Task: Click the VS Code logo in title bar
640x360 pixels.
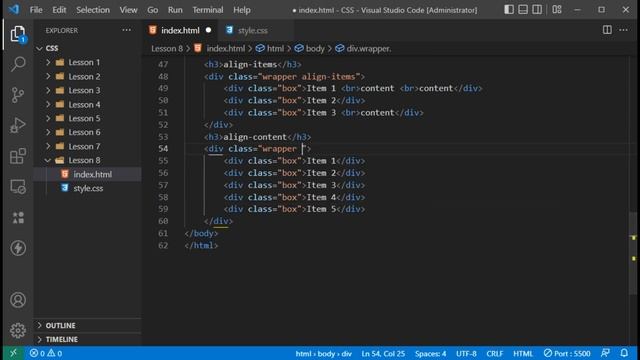Action: point(14,9)
